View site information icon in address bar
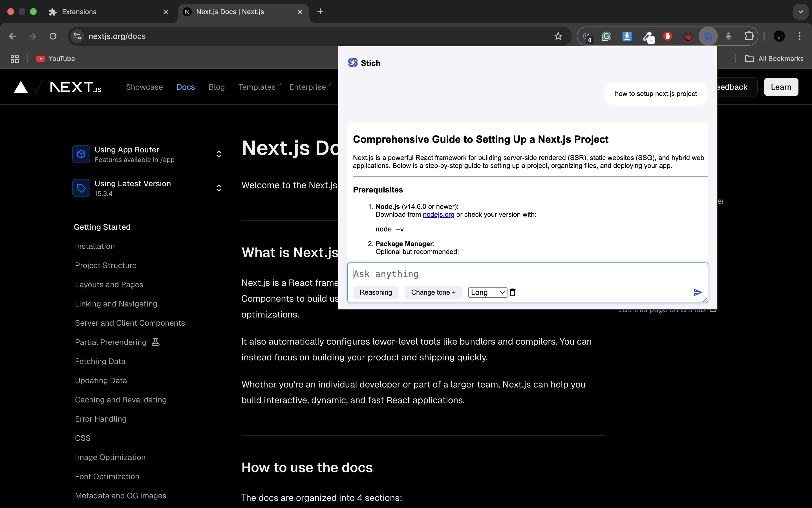 pos(77,36)
